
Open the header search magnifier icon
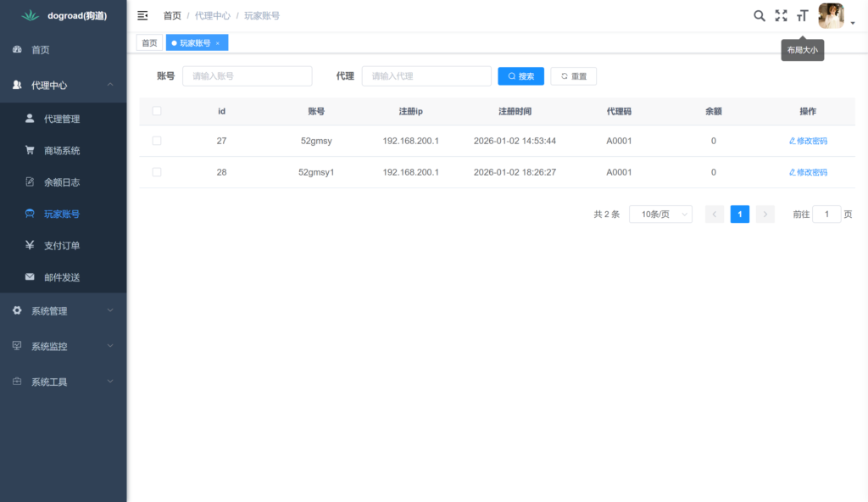point(759,14)
